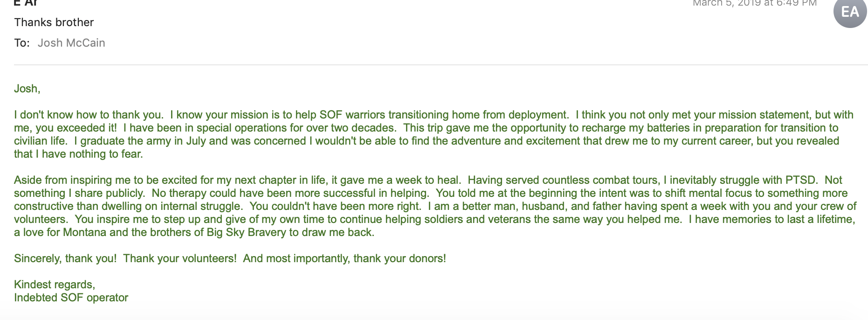Click the Kindest regards, closing line
Viewport: 868px width, 320px height.
55,285
